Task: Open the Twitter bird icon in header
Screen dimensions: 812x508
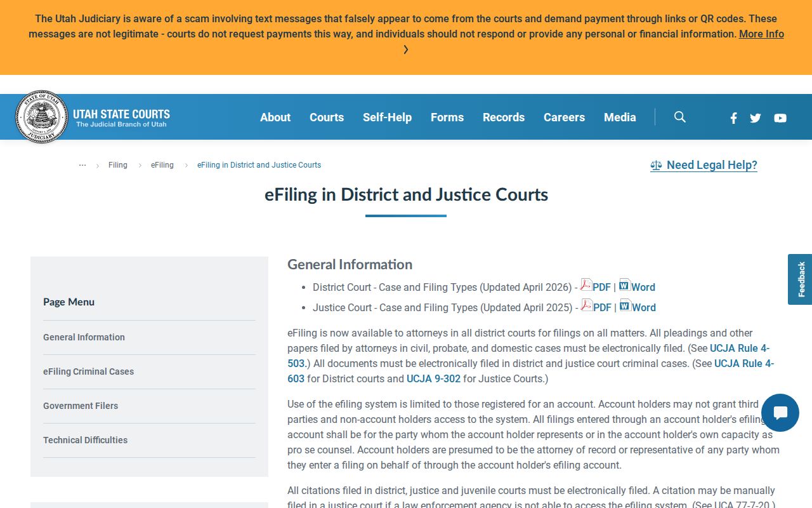Action: 755,117
